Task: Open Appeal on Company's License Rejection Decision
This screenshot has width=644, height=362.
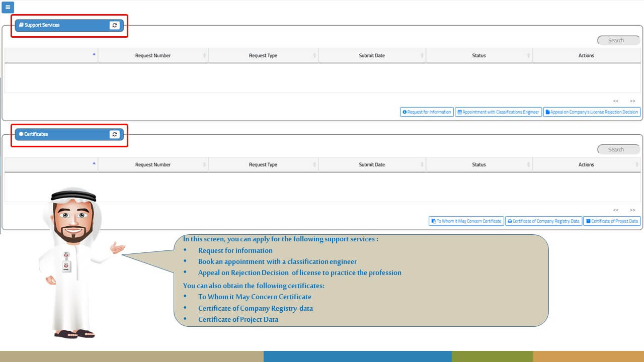Action: tap(592, 112)
